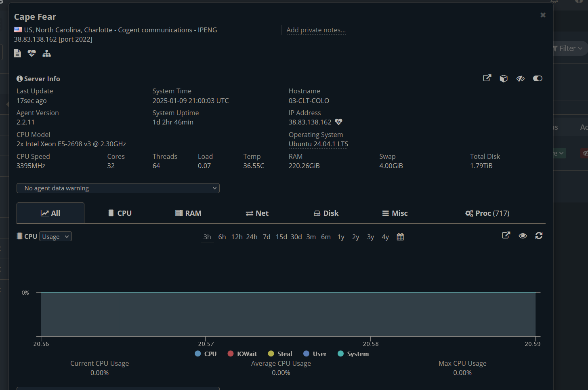
Task: Select the 24h time range
Action: [252, 237]
